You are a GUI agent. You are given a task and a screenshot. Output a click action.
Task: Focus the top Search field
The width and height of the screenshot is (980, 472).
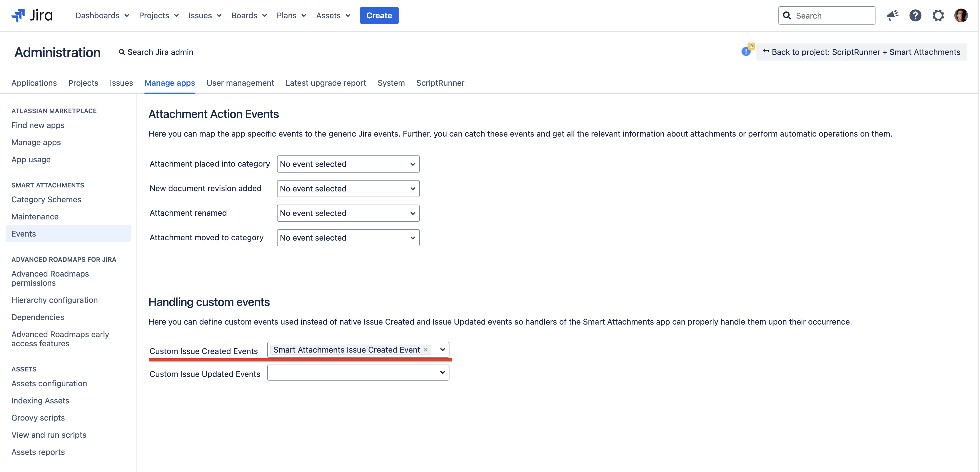point(826,16)
